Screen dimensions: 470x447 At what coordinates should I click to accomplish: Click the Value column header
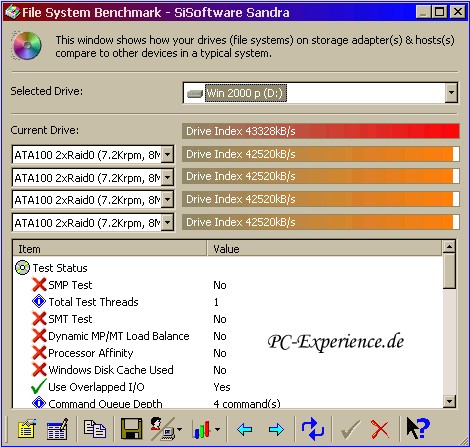click(x=325, y=249)
